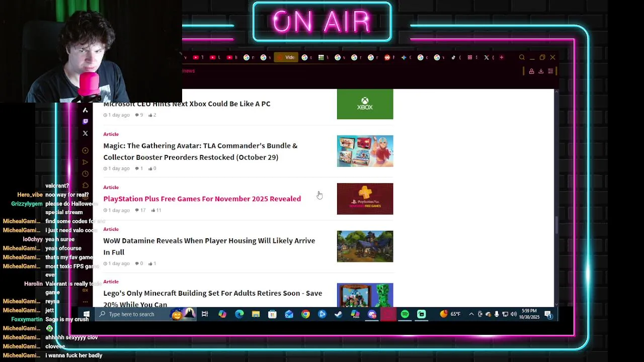644x362 pixels.
Task: Open the Outlook mail taskbar icon
Action: [x=289, y=314]
